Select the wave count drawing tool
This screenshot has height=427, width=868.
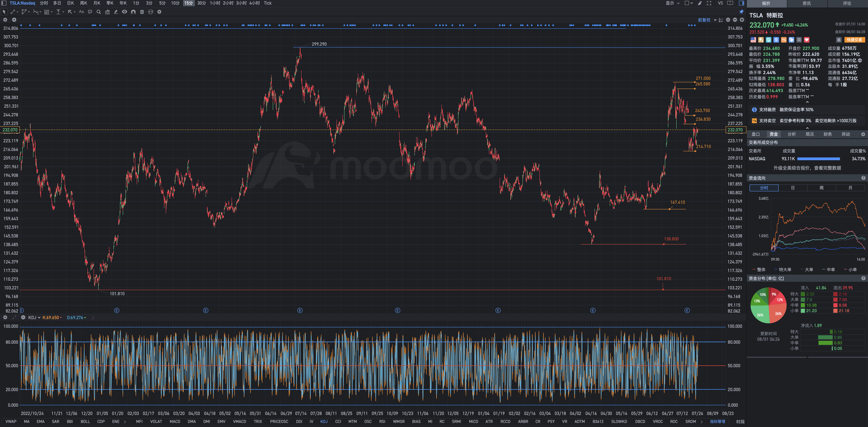(x=35, y=12)
